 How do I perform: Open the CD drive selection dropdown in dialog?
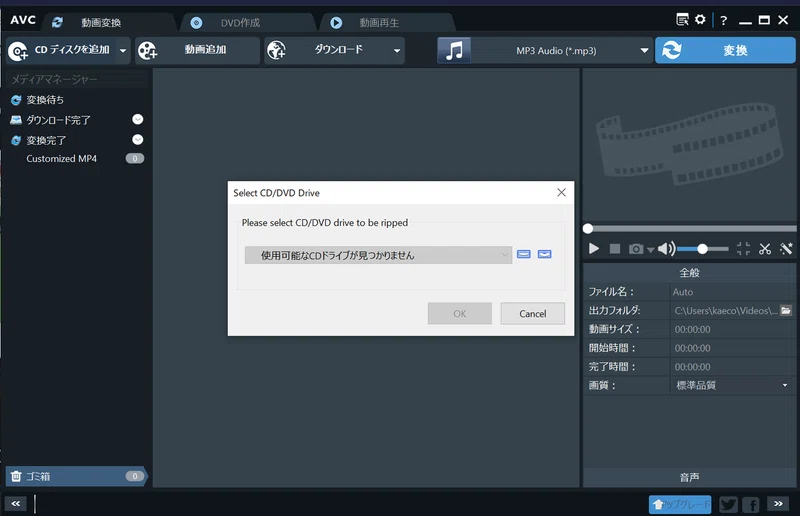(x=378, y=255)
